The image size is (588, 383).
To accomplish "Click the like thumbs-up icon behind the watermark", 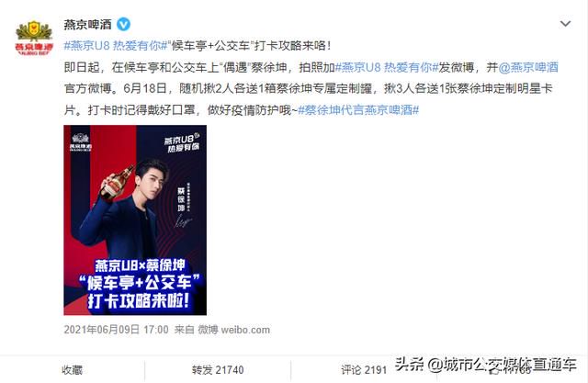I will coord(494,370).
